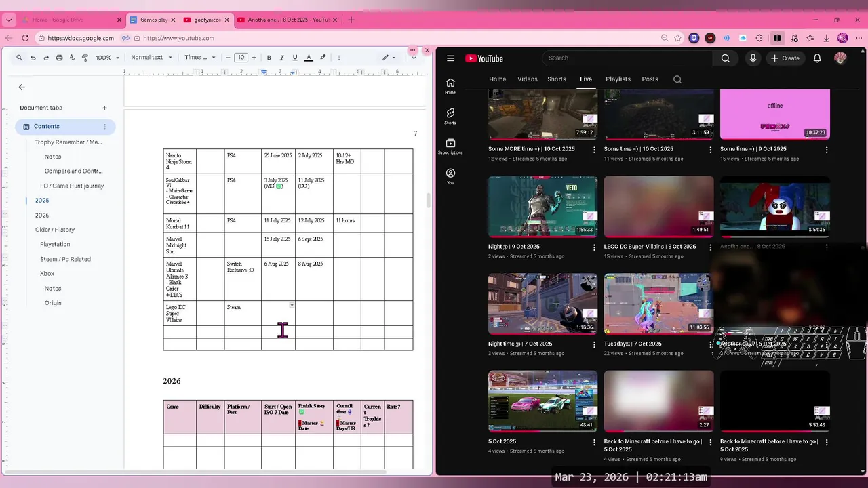Open a new browser tab

pyautogui.click(x=351, y=20)
